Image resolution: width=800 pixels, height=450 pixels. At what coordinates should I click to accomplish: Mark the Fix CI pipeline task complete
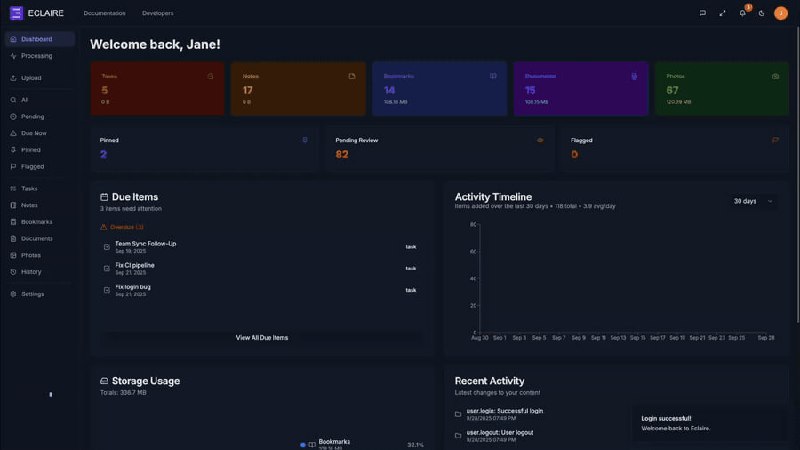point(107,268)
